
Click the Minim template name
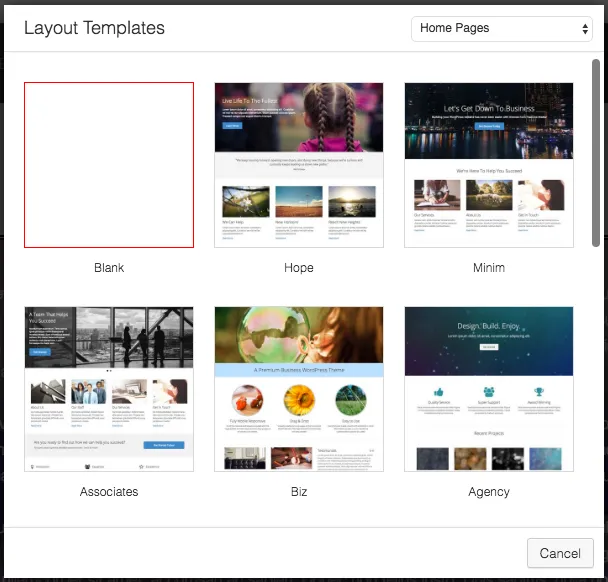coord(489,268)
